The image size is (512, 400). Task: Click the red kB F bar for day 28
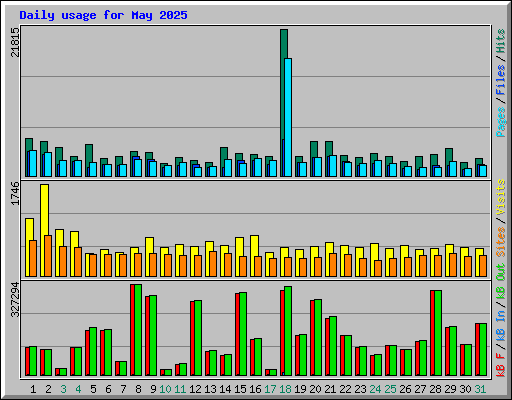(432, 333)
